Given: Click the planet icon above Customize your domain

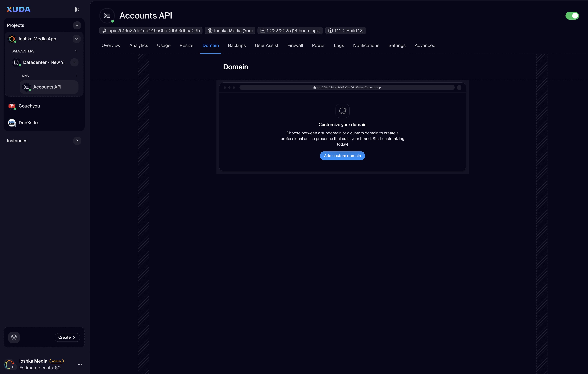Looking at the screenshot, I should point(342,111).
